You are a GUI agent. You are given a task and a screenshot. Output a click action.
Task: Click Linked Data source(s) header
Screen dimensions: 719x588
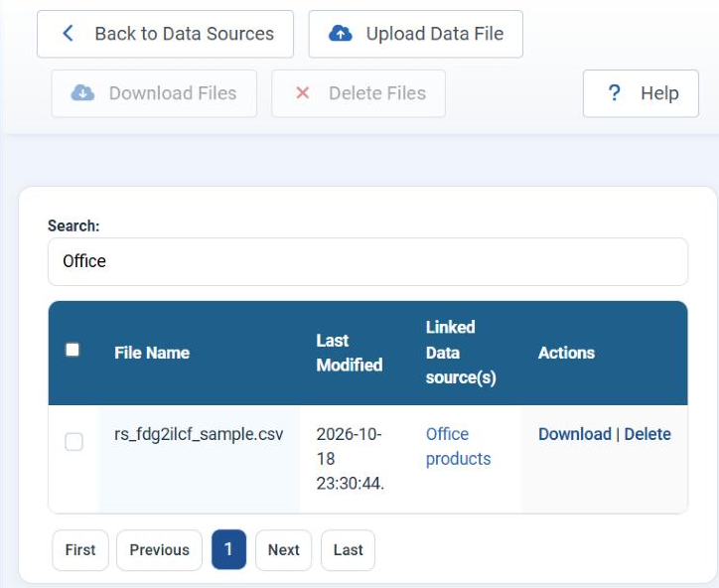pos(461,353)
